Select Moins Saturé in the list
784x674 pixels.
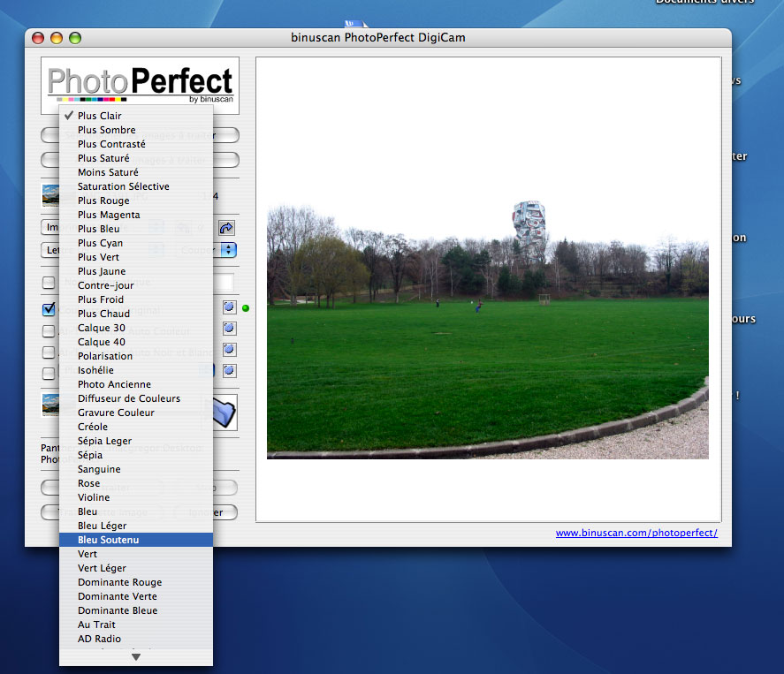coord(136,172)
